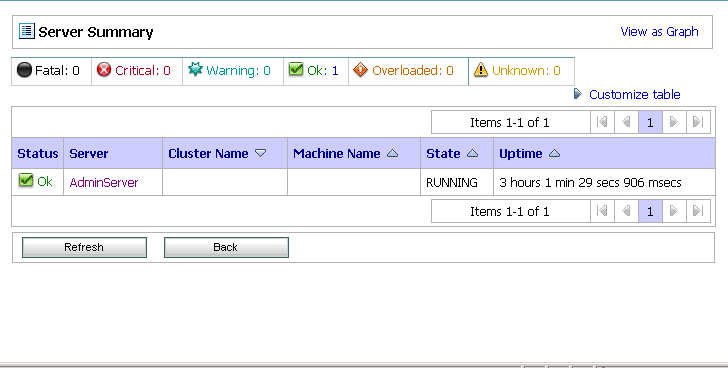The width and height of the screenshot is (728, 368).
Task: Click the teal Warning status icon
Action: [195, 70]
